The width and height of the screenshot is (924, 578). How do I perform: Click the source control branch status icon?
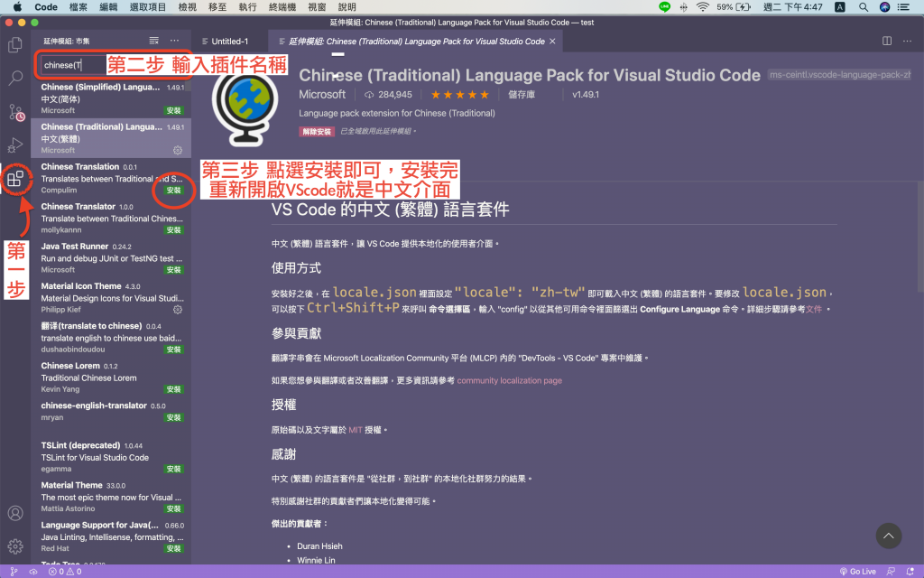coord(14,572)
